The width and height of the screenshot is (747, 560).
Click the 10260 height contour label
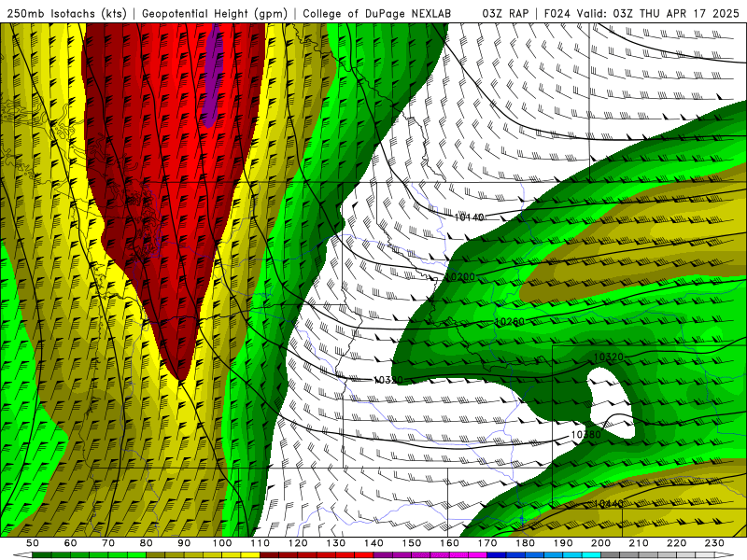pos(509,322)
